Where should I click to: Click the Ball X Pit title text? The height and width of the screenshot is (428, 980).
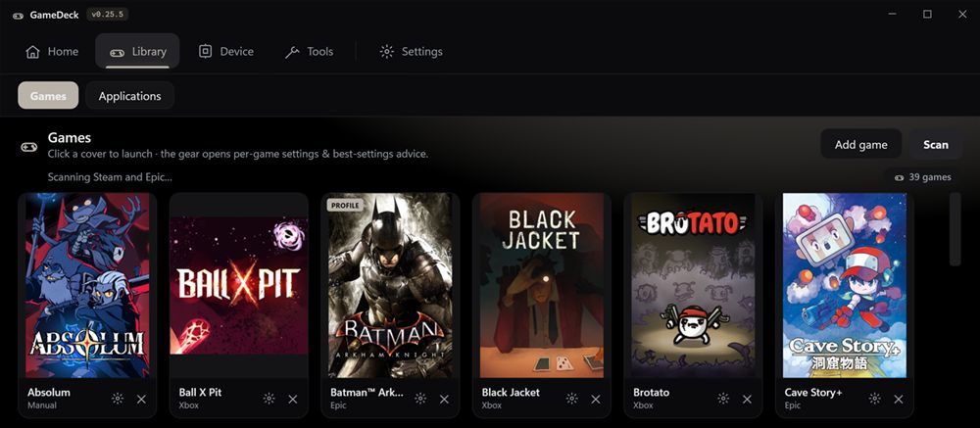pos(200,393)
